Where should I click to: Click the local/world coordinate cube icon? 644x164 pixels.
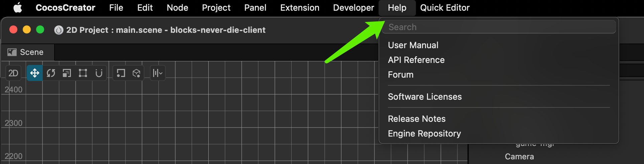tap(136, 73)
